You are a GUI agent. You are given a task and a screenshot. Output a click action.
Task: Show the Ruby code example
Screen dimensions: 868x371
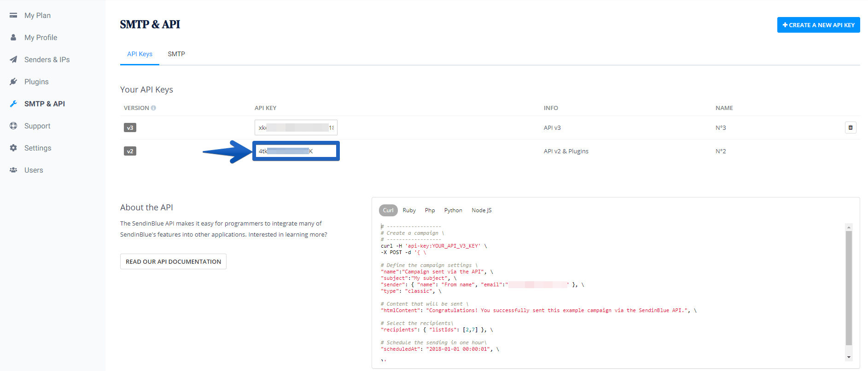click(x=409, y=210)
